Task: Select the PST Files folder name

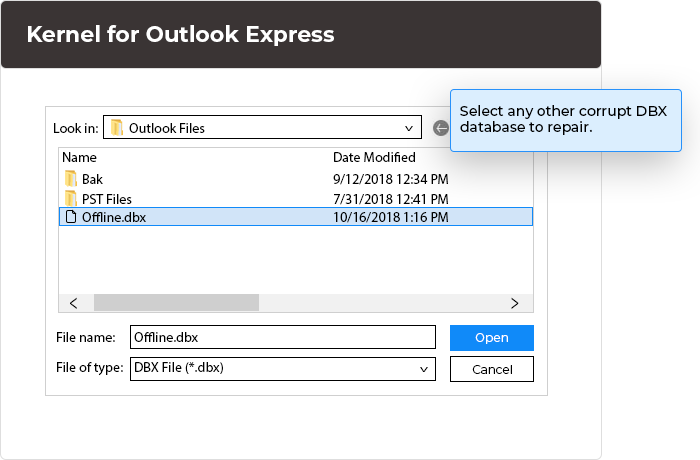Action: pyautogui.click(x=106, y=198)
